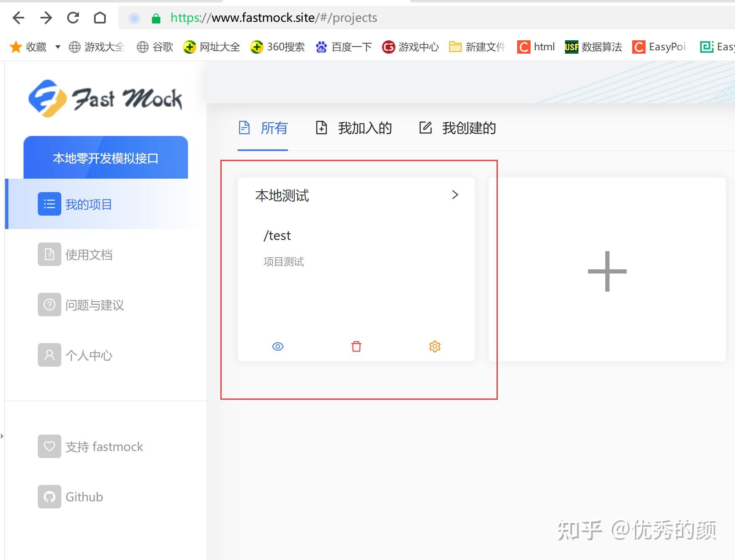Click the 收藏 bookmark star icon

[16, 47]
